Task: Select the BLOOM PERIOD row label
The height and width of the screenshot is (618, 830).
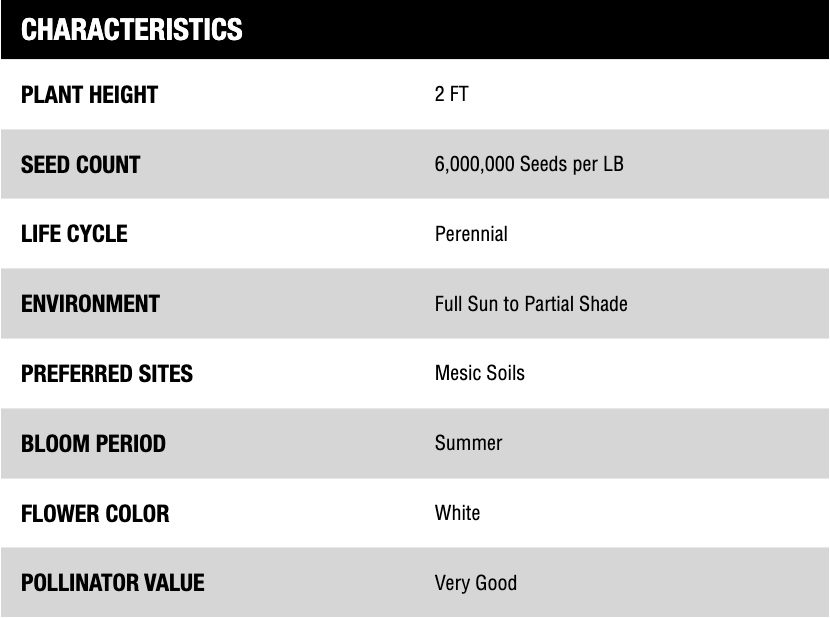Action: [x=93, y=443]
